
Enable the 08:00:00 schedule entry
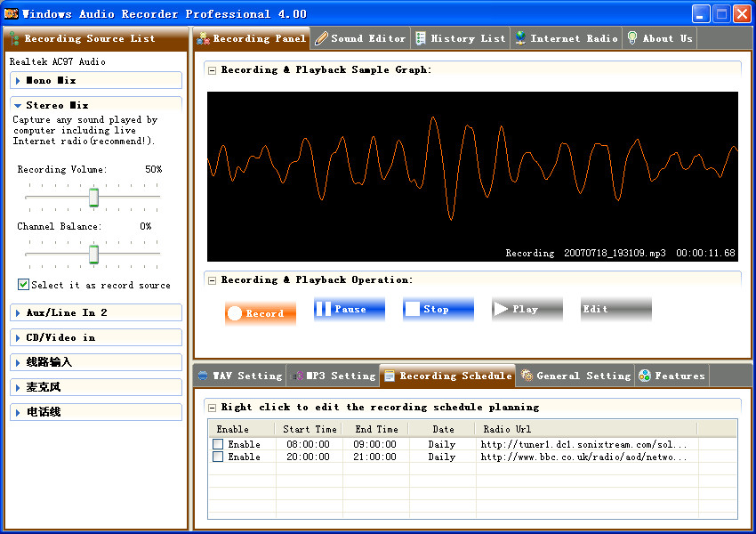pyautogui.click(x=218, y=444)
